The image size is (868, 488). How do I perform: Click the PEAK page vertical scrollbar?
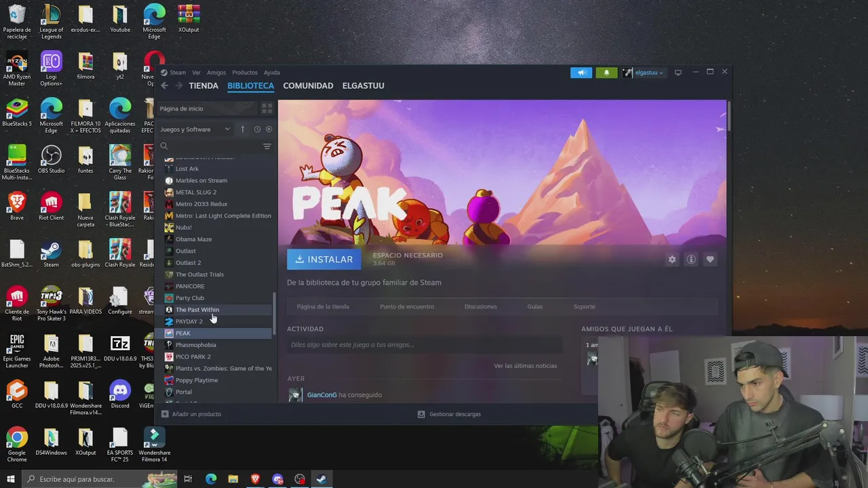point(728,116)
